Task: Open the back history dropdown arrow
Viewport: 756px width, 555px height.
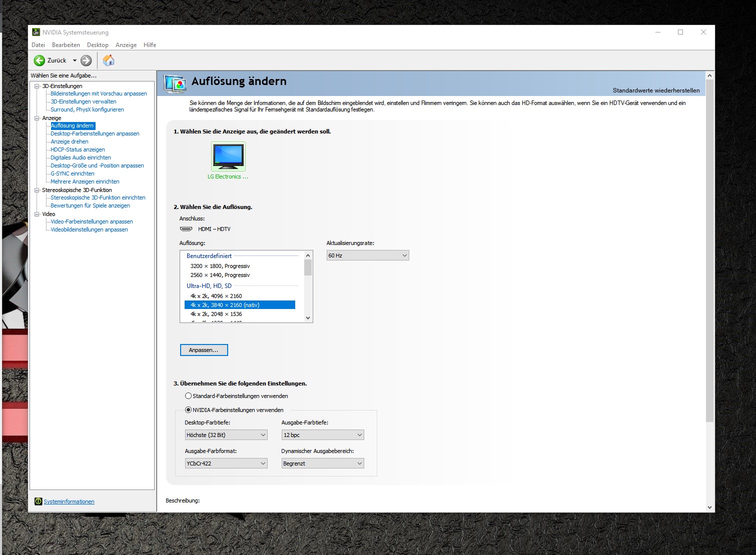Action: click(x=75, y=60)
